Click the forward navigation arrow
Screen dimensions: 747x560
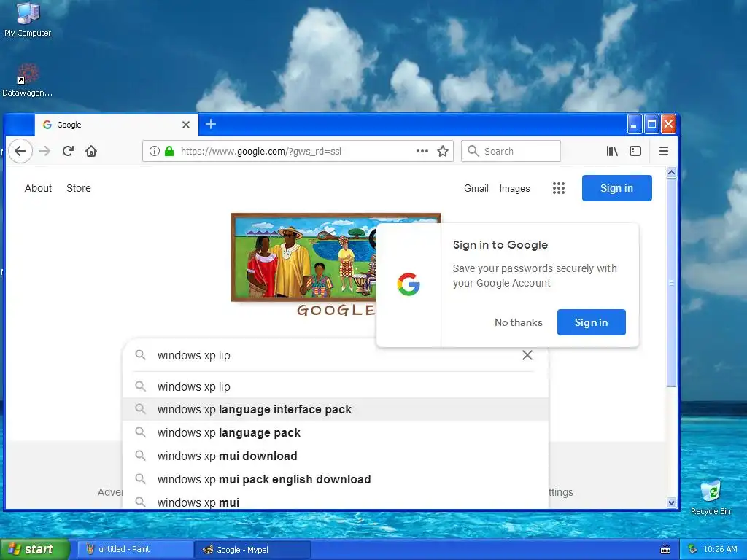pos(44,152)
